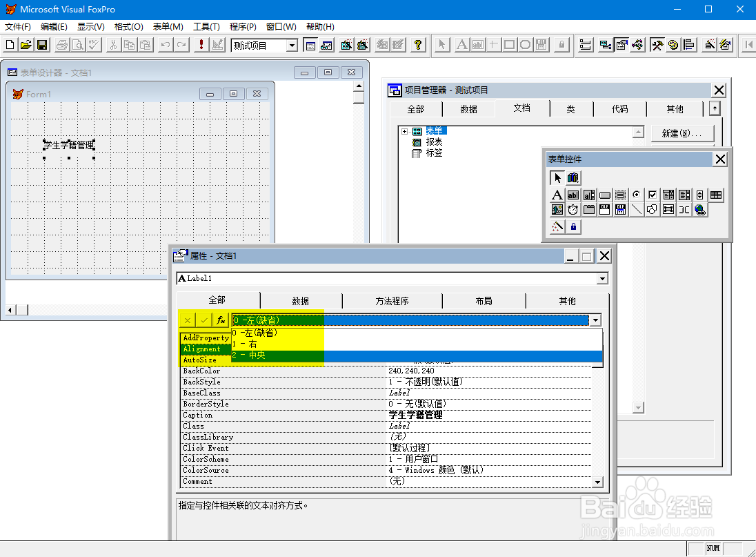Open the Alignment value dropdown arrow
The height and width of the screenshot is (557, 756).
[596, 320]
